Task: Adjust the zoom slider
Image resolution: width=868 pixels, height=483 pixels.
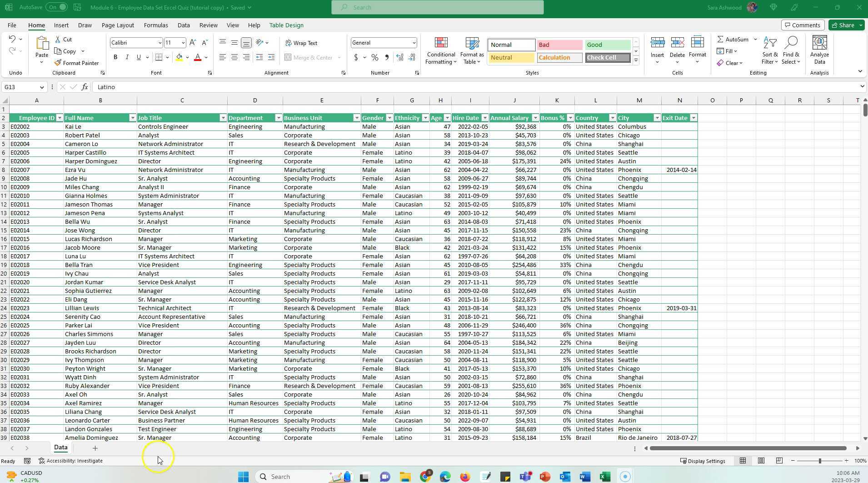Action: click(x=819, y=461)
